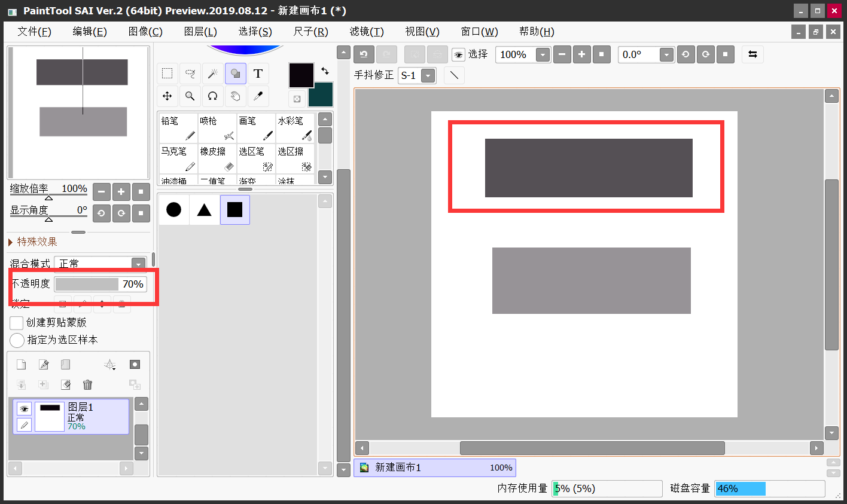Reset canvas rotation in the toolbar
The height and width of the screenshot is (504, 847).
725,54
